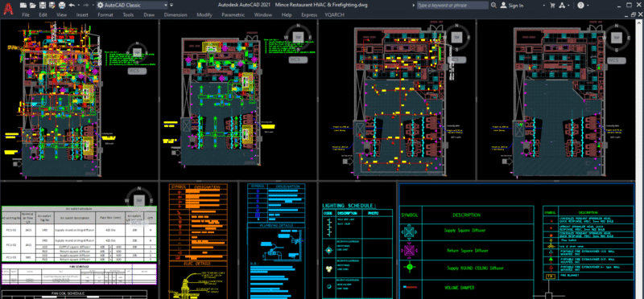The width and height of the screenshot is (644, 299).
Task: Click the Save As icon
Action: [x=52, y=6]
